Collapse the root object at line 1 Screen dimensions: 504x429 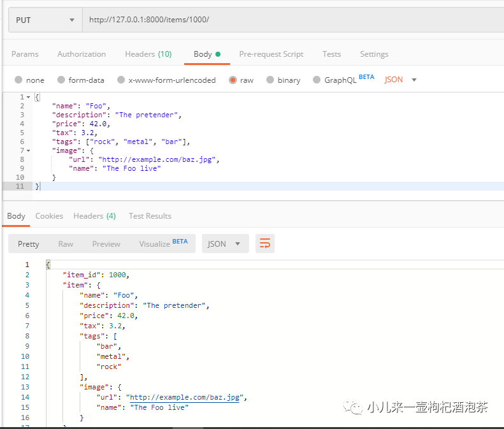(28, 97)
